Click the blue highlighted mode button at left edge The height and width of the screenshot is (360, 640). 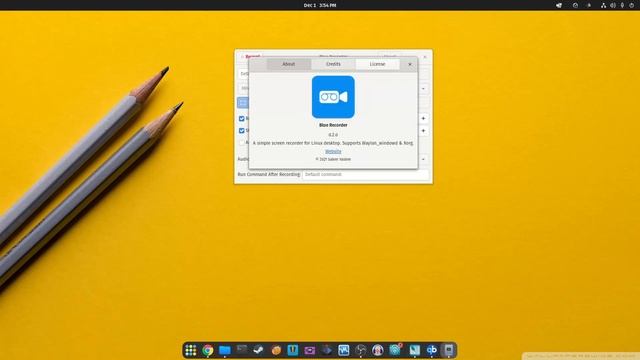[x=243, y=102]
